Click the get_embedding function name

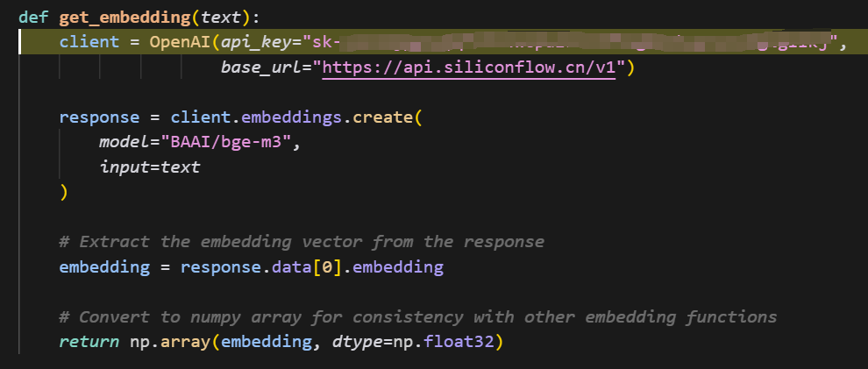click(x=125, y=18)
